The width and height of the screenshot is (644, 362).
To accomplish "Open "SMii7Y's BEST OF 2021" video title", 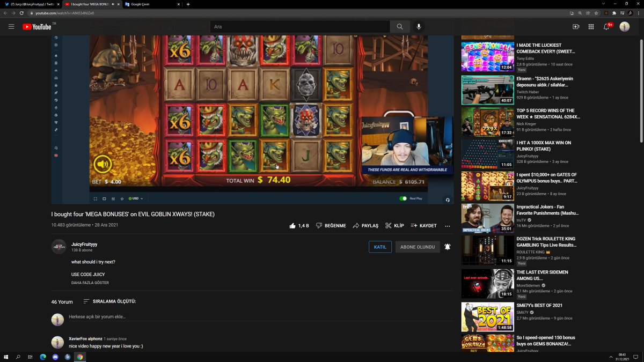I will [539, 306].
